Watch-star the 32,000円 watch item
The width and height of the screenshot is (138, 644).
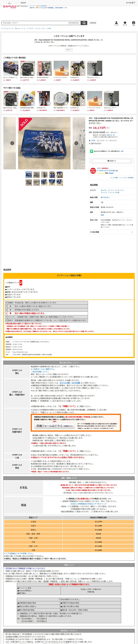33,103
